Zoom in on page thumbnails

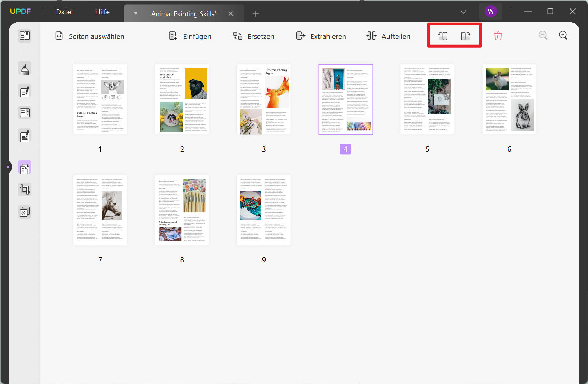563,35
